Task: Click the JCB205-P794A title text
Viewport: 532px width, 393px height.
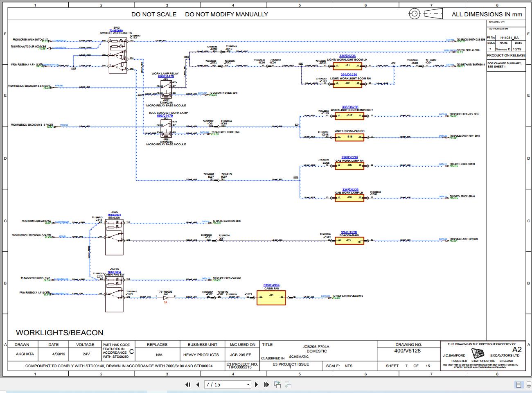Action: pos(316,347)
